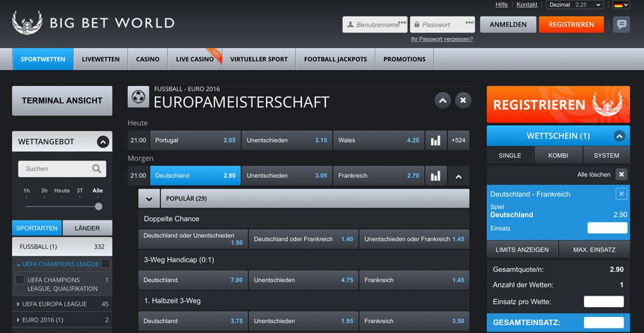Switch the bet slip to System
Image resolution: width=644 pixels, height=333 pixels.
click(606, 155)
